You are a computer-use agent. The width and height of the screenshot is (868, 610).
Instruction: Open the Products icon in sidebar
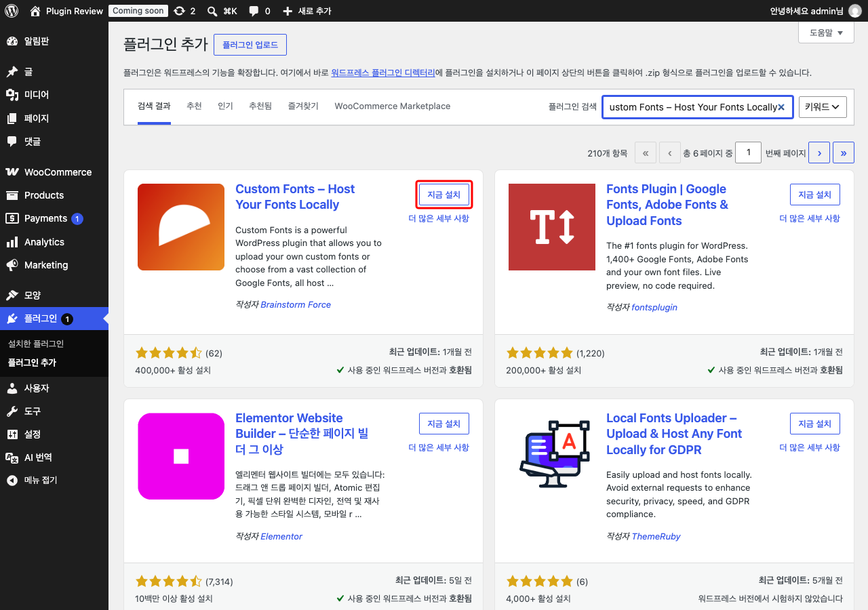pos(12,195)
